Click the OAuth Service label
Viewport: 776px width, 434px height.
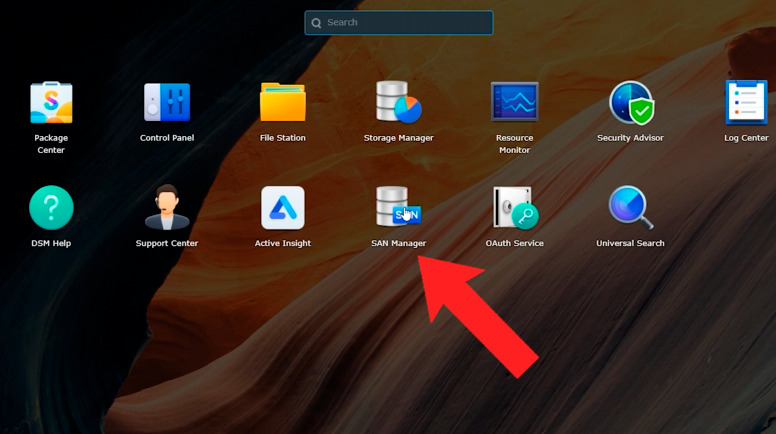pos(515,243)
